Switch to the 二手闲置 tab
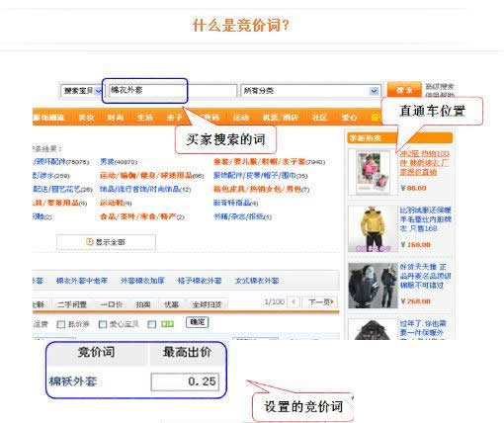The width and height of the screenshot is (504, 423). 72,304
